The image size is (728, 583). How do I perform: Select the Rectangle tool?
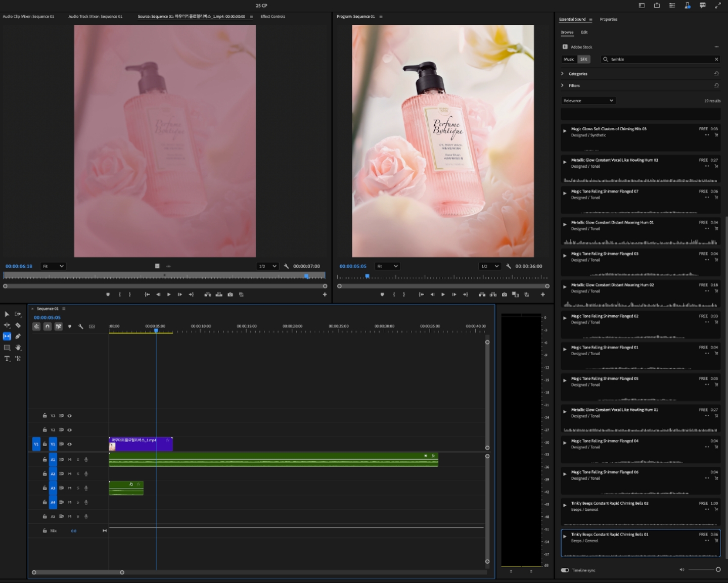point(7,348)
